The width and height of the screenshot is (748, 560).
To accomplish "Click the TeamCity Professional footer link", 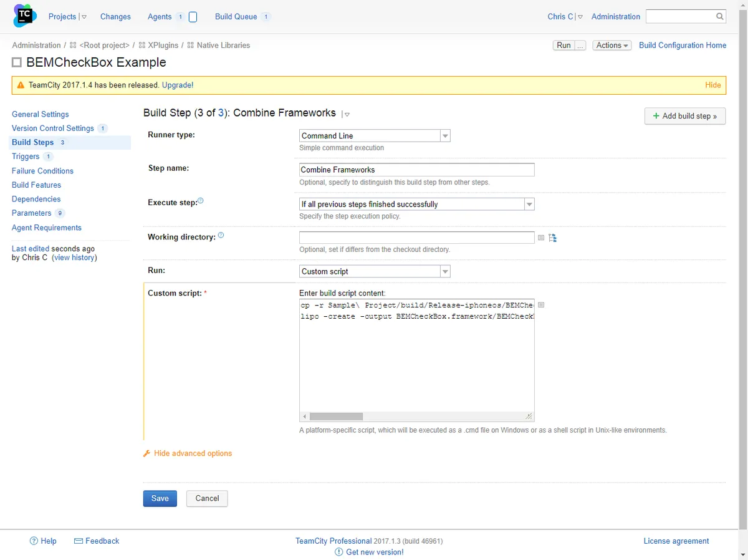I will tap(333, 541).
